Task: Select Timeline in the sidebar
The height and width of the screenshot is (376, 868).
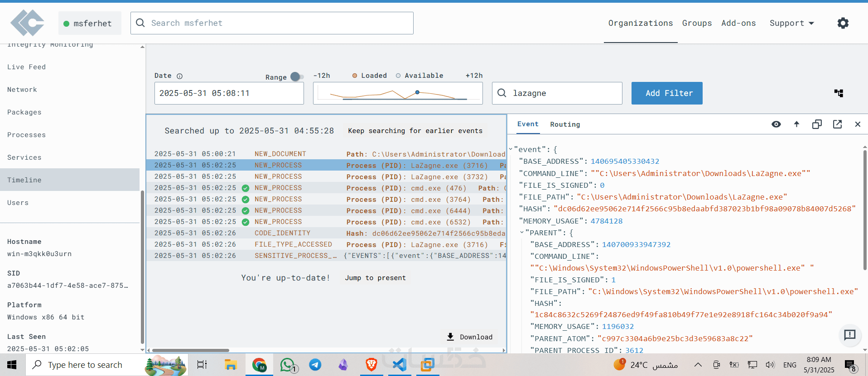Action: tap(70, 180)
